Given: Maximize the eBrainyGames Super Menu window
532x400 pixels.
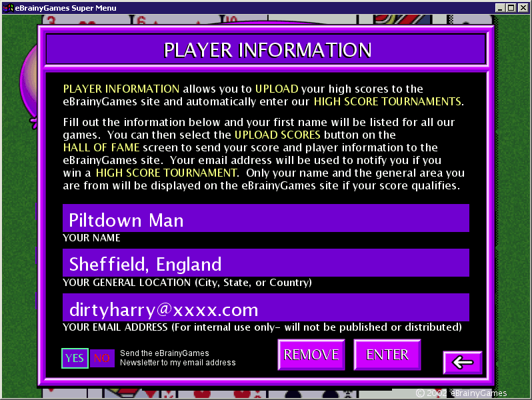Looking at the screenshot, I should (x=511, y=8).
